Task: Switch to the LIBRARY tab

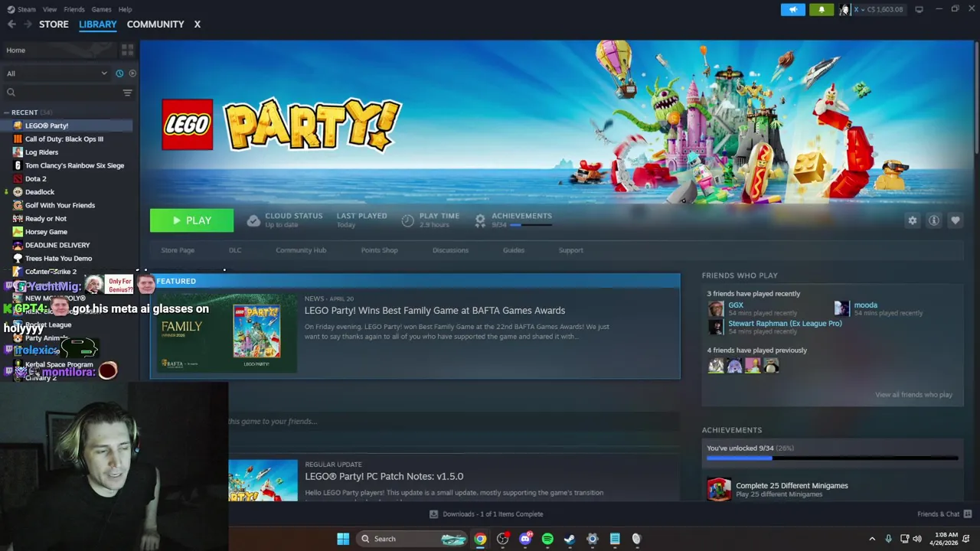Action: [x=98, y=24]
